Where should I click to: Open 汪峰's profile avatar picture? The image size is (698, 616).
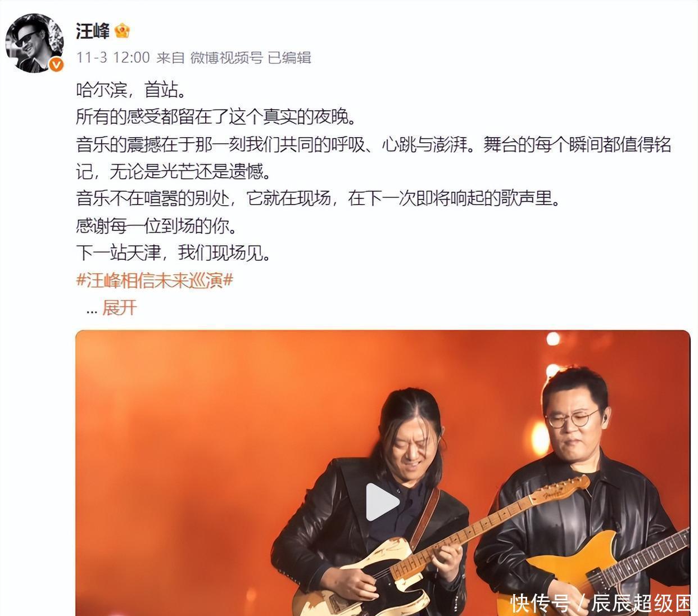[x=34, y=43]
